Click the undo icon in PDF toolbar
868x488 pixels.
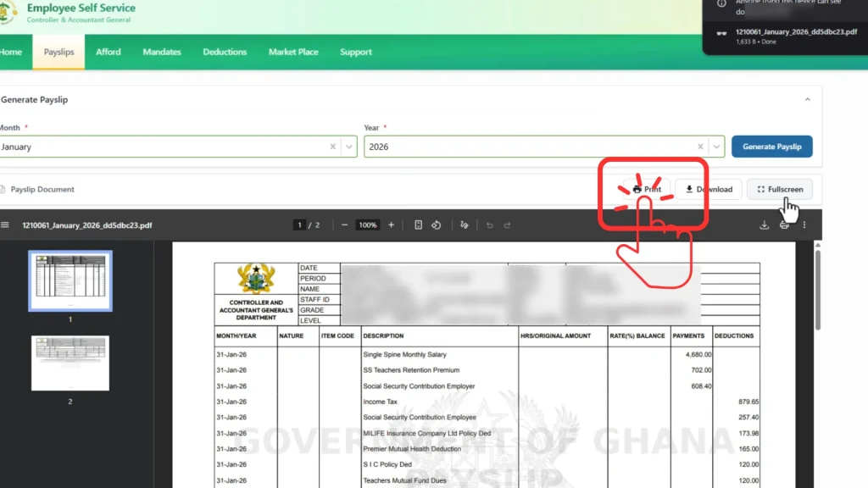point(489,225)
